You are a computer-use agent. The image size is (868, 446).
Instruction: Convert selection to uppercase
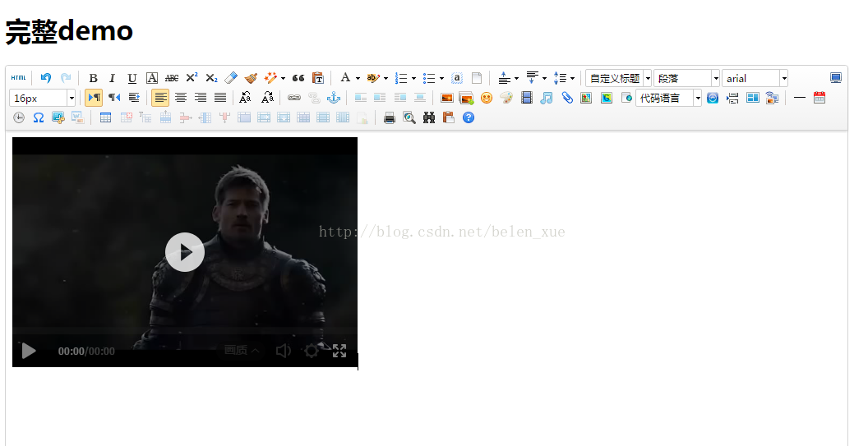click(x=245, y=98)
